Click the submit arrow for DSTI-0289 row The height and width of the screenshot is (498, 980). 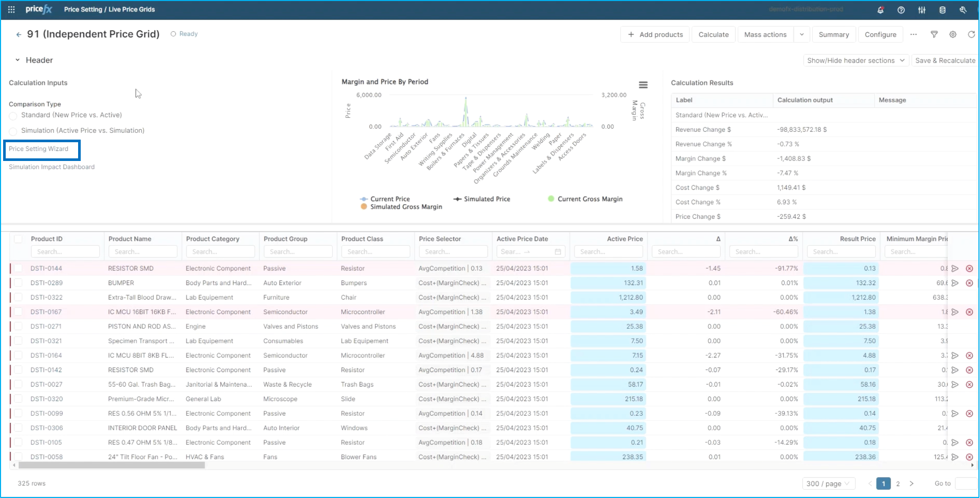click(955, 283)
